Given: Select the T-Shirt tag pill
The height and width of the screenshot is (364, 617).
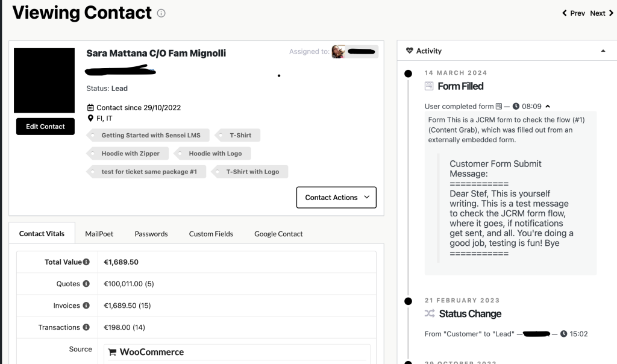Looking at the screenshot, I should click(x=239, y=134).
